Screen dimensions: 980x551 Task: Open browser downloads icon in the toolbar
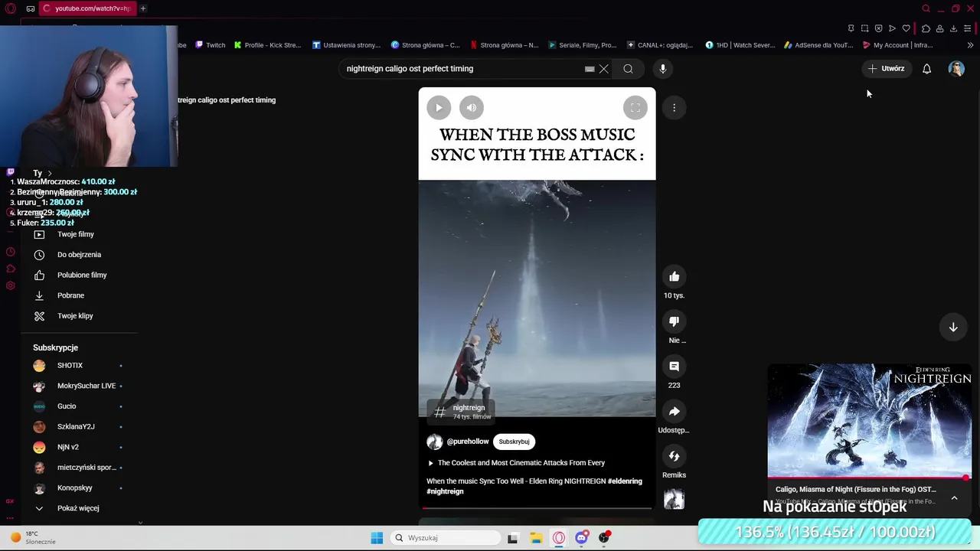[x=953, y=28]
